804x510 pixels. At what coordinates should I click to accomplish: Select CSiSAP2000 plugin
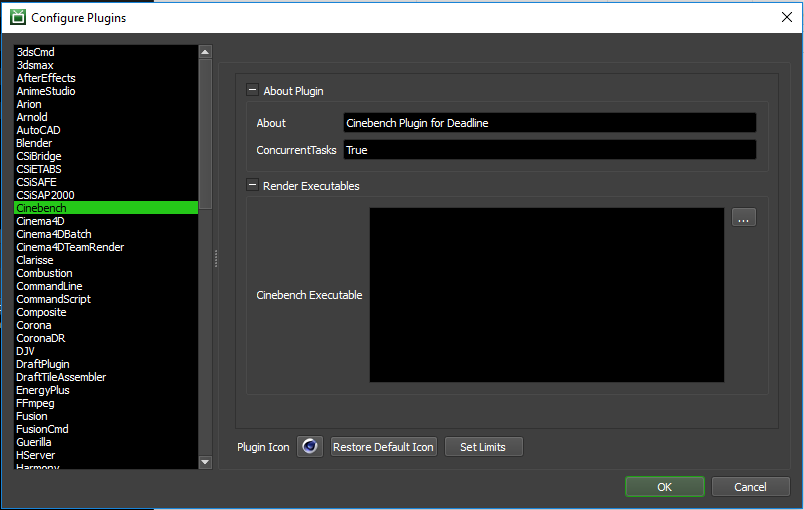tap(106, 195)
